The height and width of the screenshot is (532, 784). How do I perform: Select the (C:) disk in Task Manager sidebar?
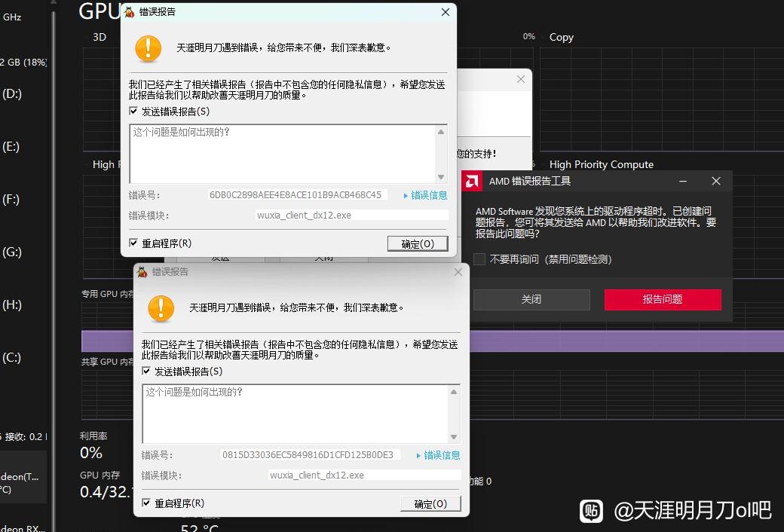[x=12, y=358]
